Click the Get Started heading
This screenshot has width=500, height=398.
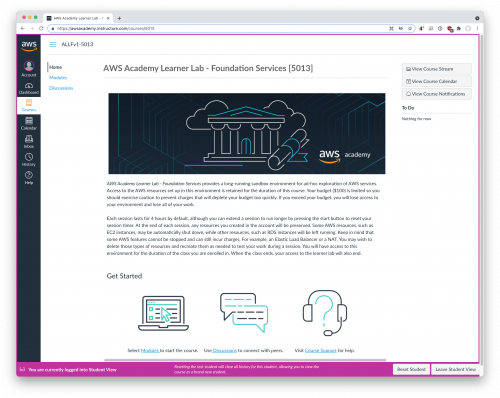(124, 276)
